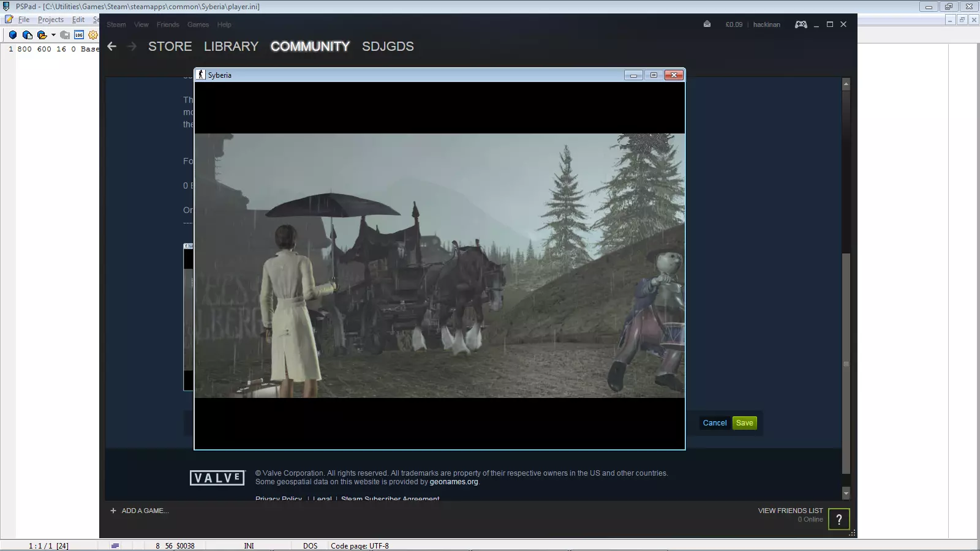Click the New Project icon in PSPad toolbar
The width and height of the screenshot is (980, 551).
coord(12,35)
